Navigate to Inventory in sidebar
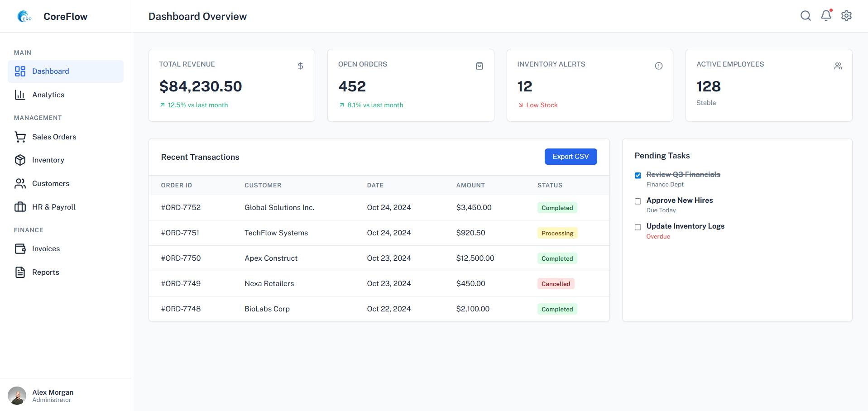Screen dimensions: 868x411 (48, 160)
